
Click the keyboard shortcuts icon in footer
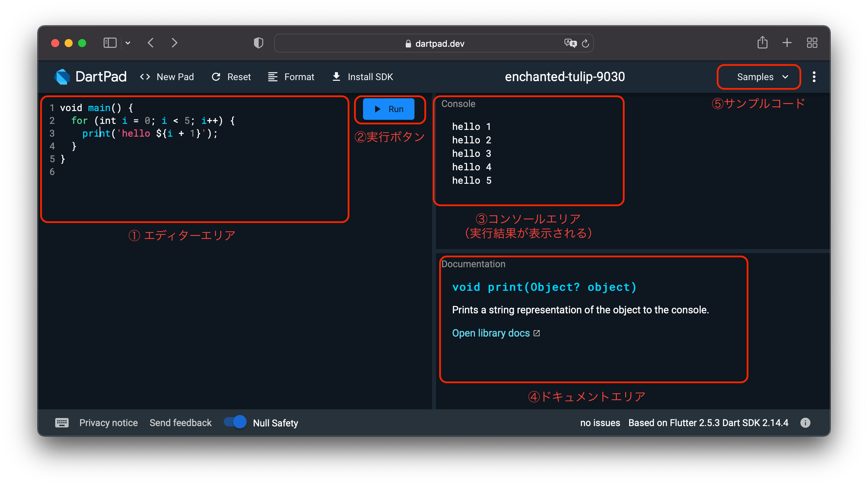coord(62,423)
